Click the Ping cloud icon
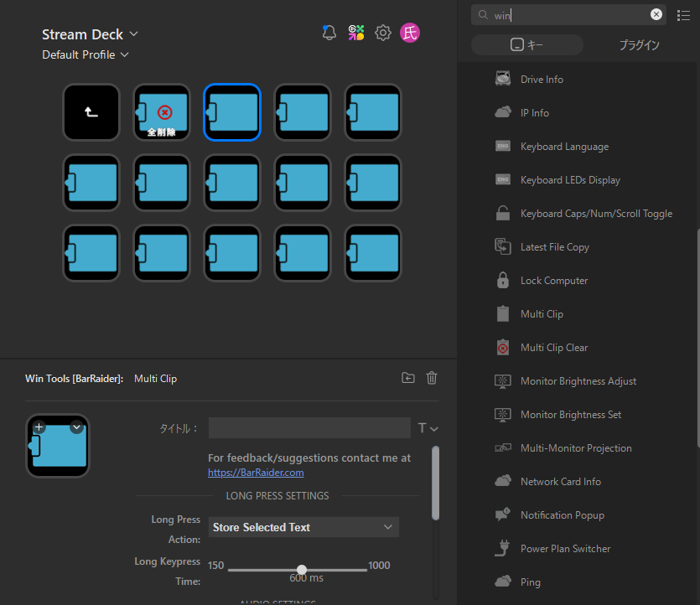 coord(503,582)
